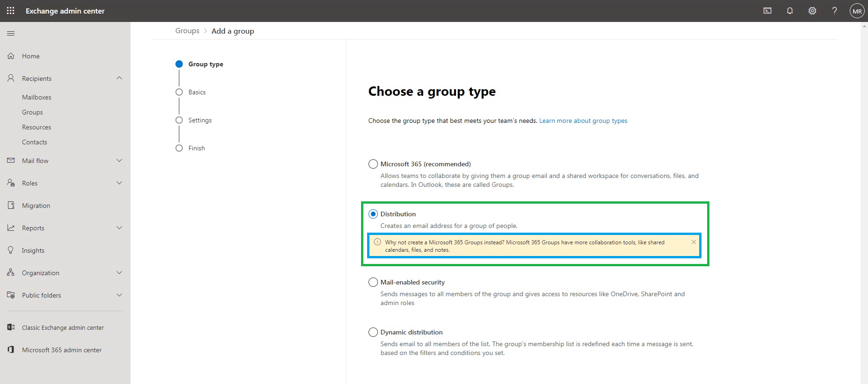Screen dimensions: 868x384
Task: Open Mailboxes under Recipients
Action: [x=36, y=97]
